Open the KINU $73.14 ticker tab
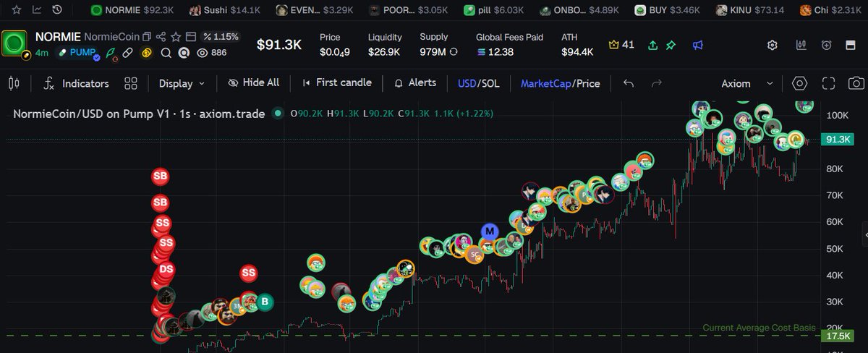Viewport: 868px width, 353px height. coord(751,10)
